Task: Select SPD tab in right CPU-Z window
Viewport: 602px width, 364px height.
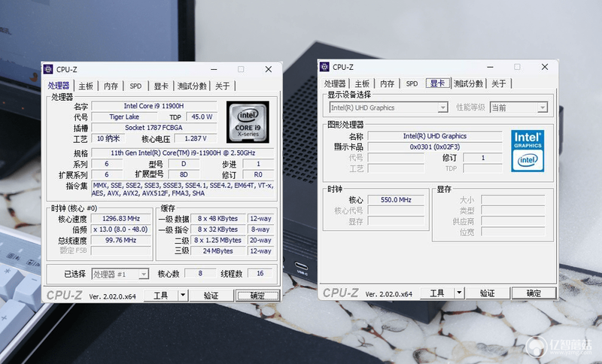Action: [412, 83]
